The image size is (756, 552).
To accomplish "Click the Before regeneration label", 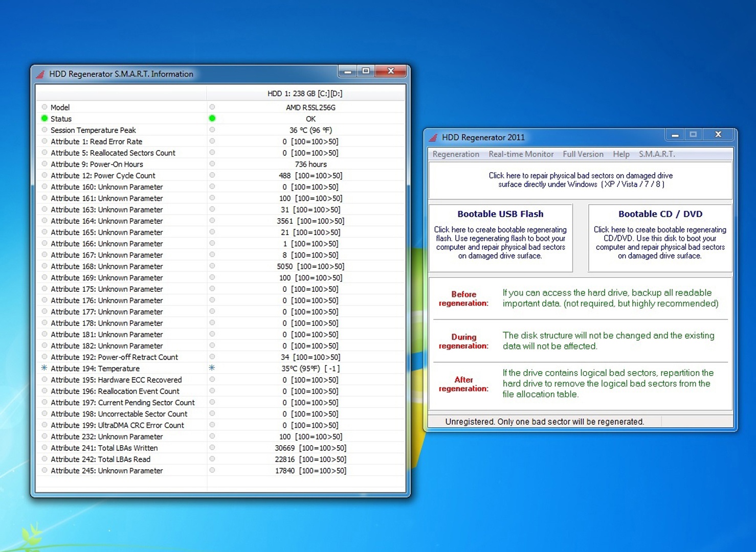I will (x=463, y=298).
